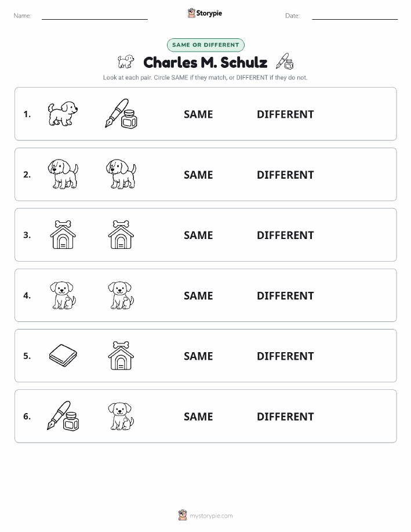
Task: Choose DIFFERENT for pair number 1
Action: click(285, 114)
